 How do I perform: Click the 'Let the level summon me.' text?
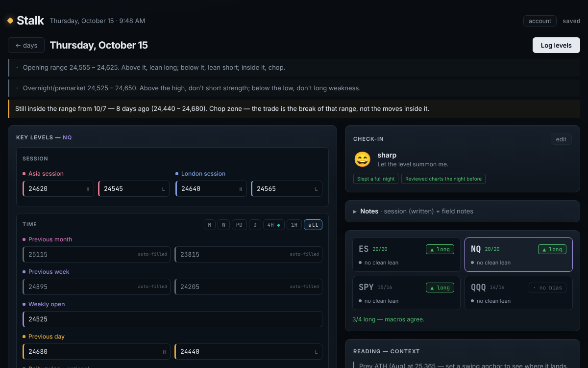click(x=413, y=164)
